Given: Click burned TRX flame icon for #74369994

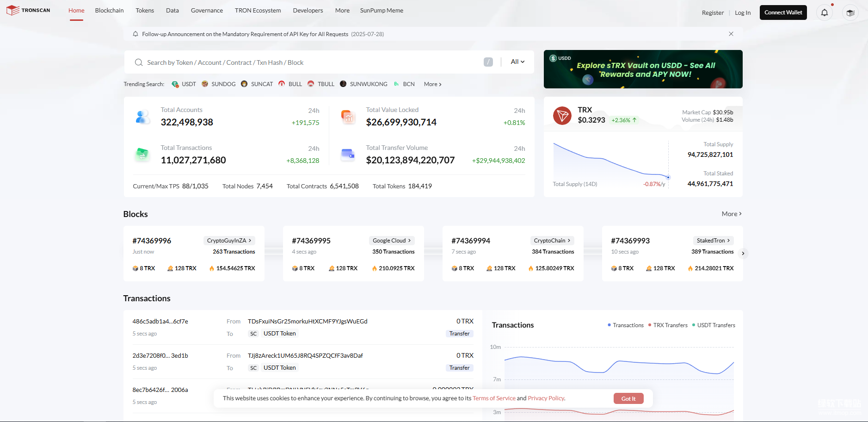Looking at the screenshot, I should pos(531,268).
